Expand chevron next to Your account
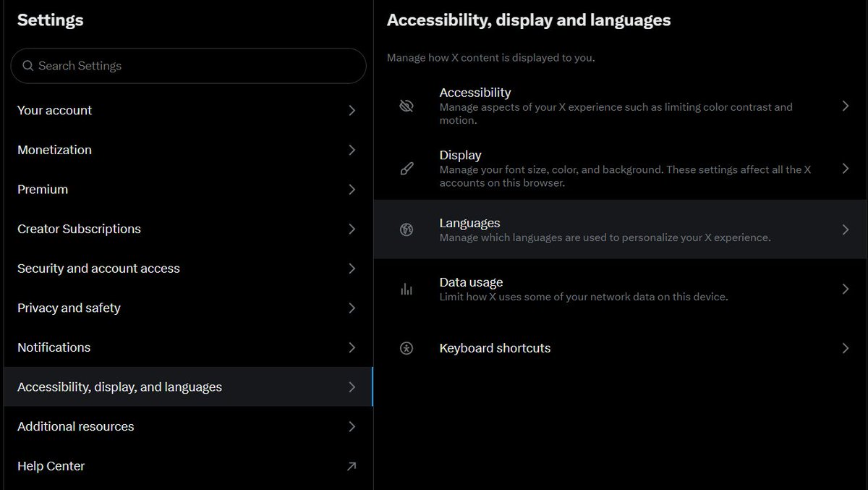Viewport: 868px width, 490px height. [x=352, y=111]
